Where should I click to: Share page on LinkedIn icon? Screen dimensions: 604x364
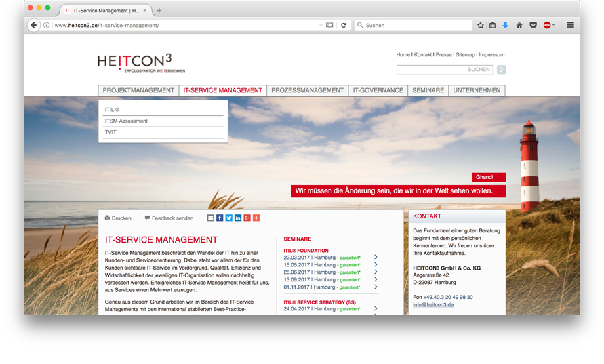click(238, 218)
